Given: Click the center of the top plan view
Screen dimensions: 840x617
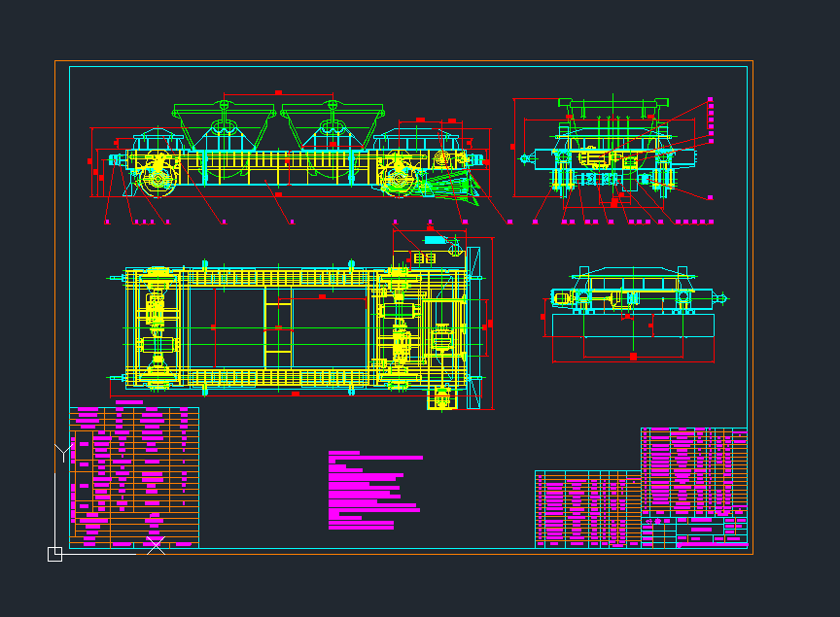Looking at the screenshot, I should 292,327.
